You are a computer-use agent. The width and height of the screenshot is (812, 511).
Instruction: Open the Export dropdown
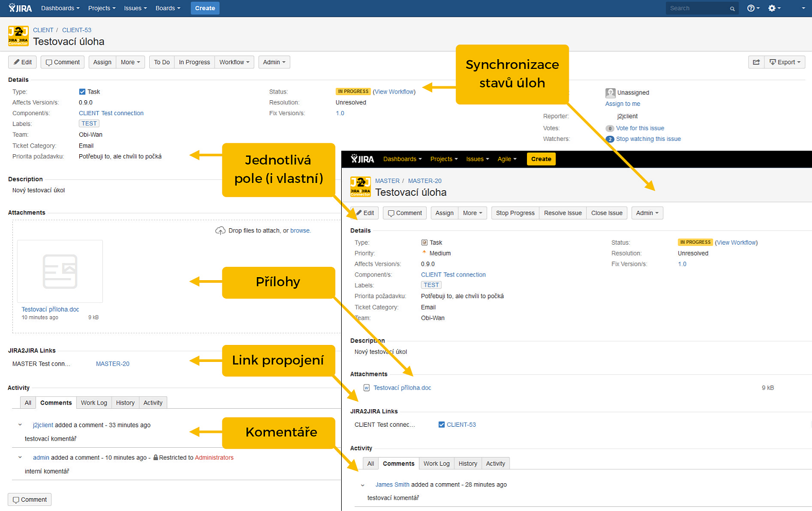click(x=785, y=62)
